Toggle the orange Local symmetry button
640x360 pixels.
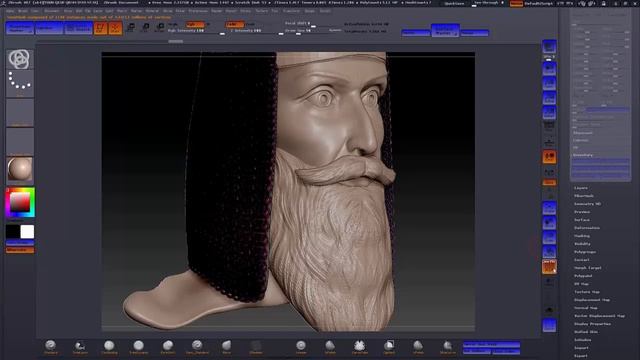click(x=549, y=157)
